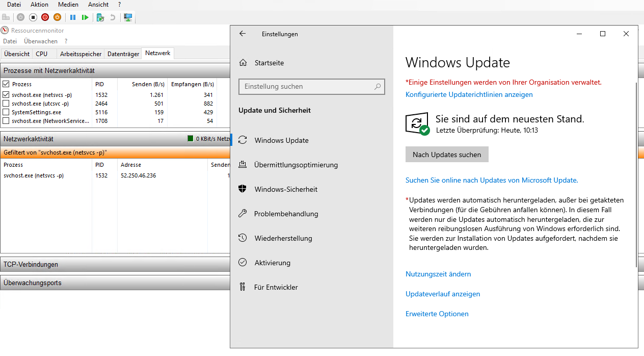
Task: Switch to the Übersicht tab
Action: [17, 54]
